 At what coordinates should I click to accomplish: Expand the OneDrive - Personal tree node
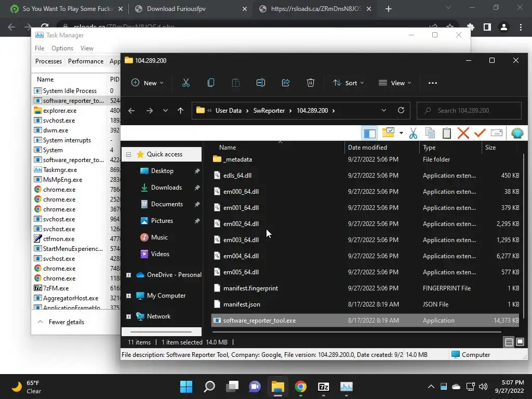(129, 275)
